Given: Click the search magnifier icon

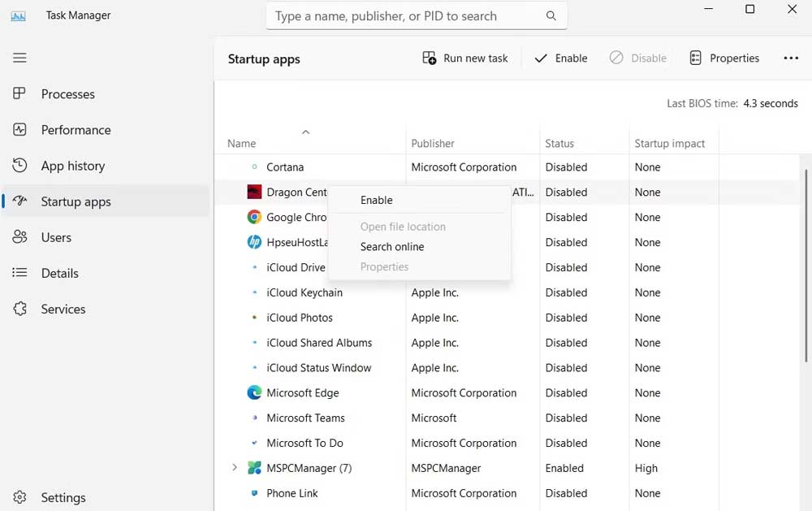Looking at the screenshot, I should point(551,15).
